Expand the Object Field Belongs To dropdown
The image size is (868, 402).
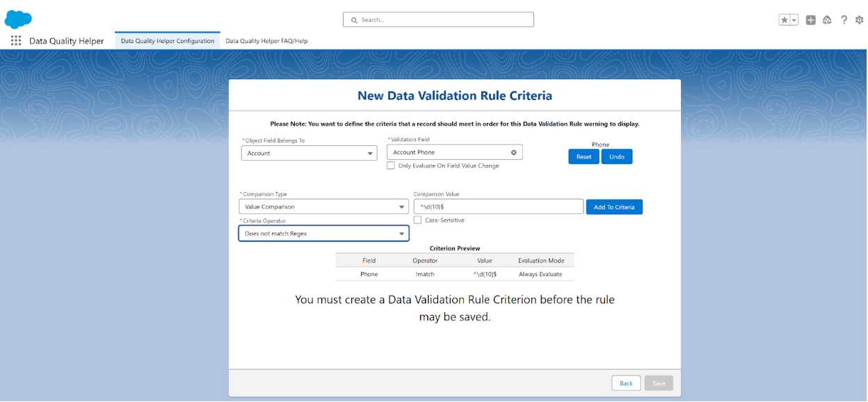click(x=309, y=153)
